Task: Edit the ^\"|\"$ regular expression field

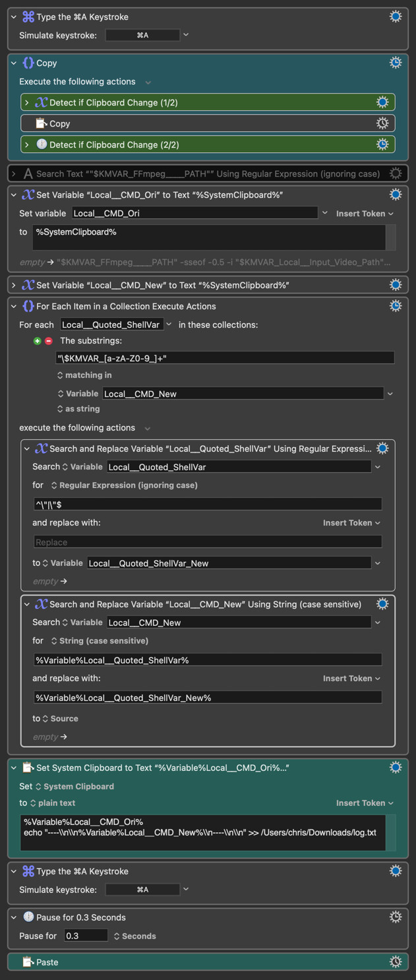Action: (208, 504)
